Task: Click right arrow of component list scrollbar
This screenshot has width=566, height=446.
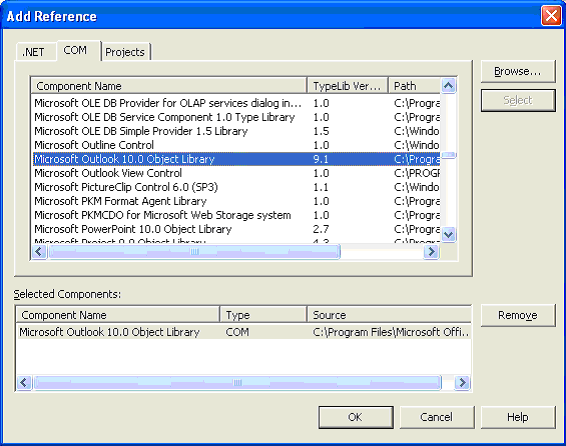Action: (431, 252)
